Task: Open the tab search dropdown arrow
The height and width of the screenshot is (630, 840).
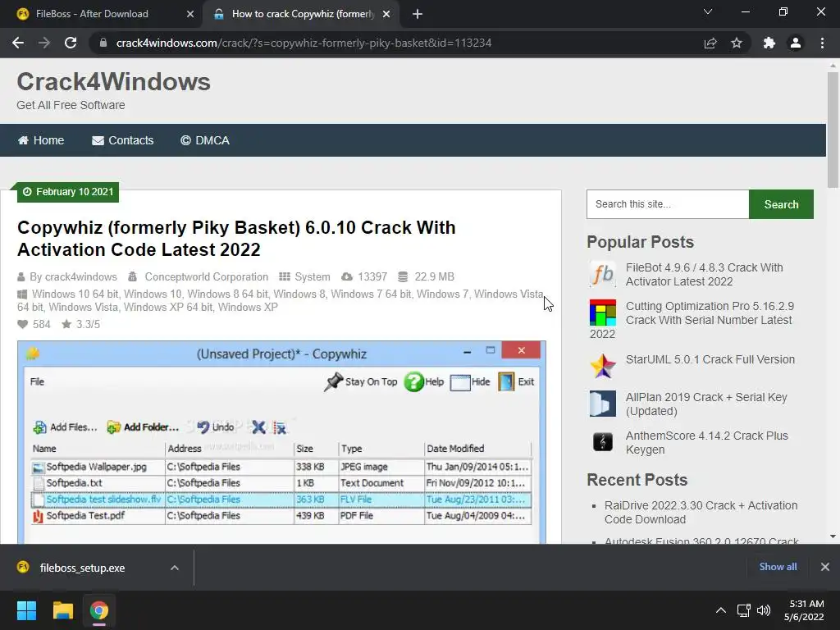Action: (708, 11)
